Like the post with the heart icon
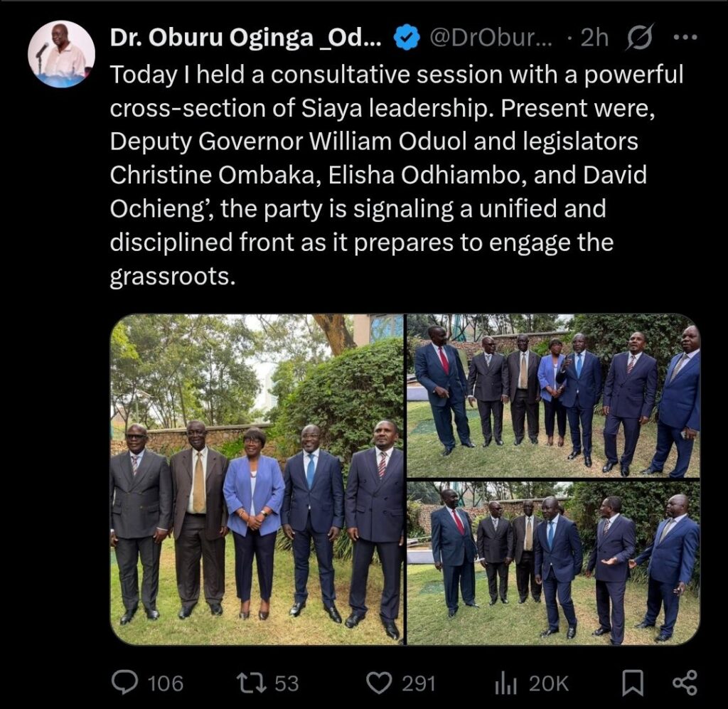This screenshot has height=709, width=728. (380, 683)
